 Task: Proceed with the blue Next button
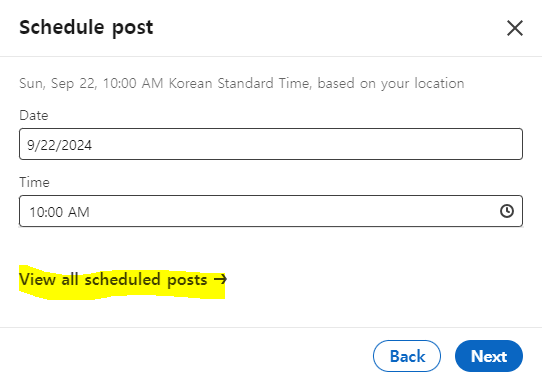tap(489, 356)
